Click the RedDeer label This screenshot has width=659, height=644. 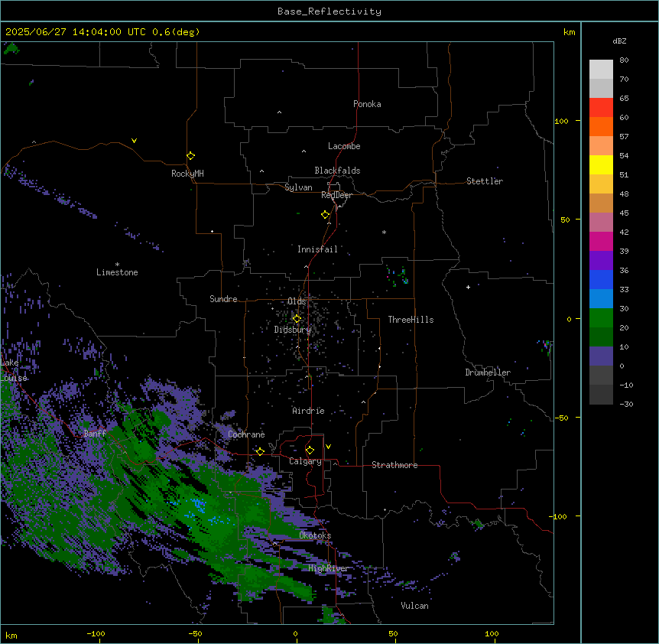pyautogui.click(x=336, y=195)
